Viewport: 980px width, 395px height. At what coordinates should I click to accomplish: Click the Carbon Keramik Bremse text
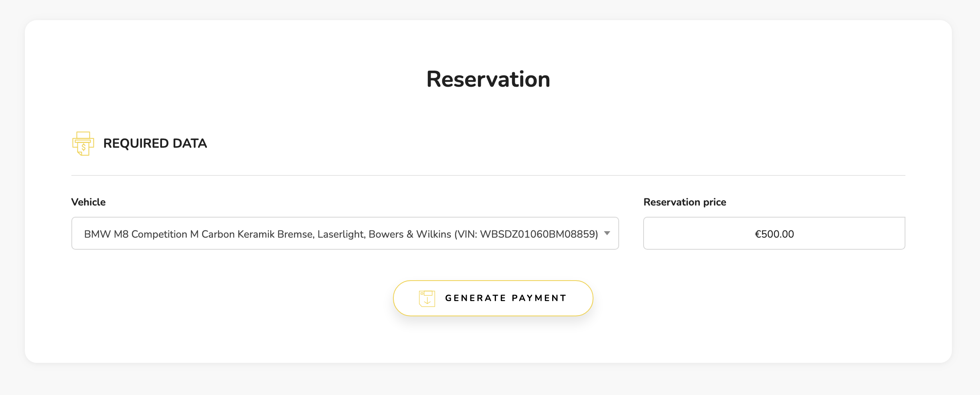pos(257,234)
